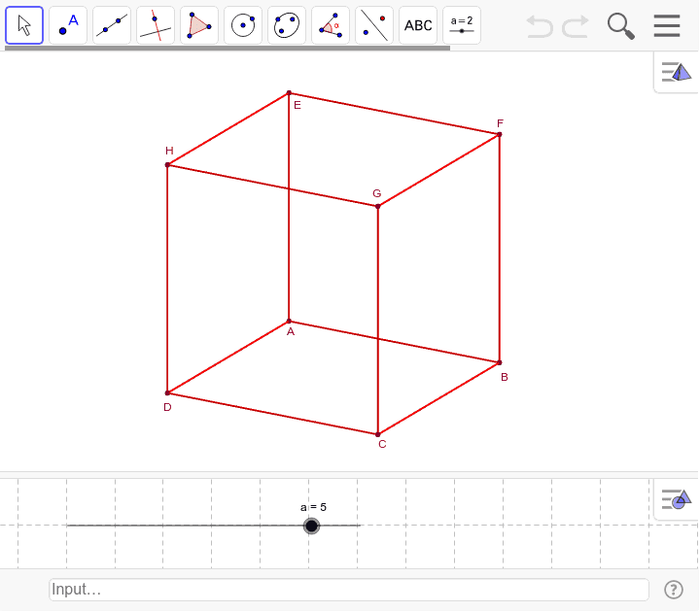700x612 pixels.
Task: Select the Angle measurement tool
Action: coord(331,25)
